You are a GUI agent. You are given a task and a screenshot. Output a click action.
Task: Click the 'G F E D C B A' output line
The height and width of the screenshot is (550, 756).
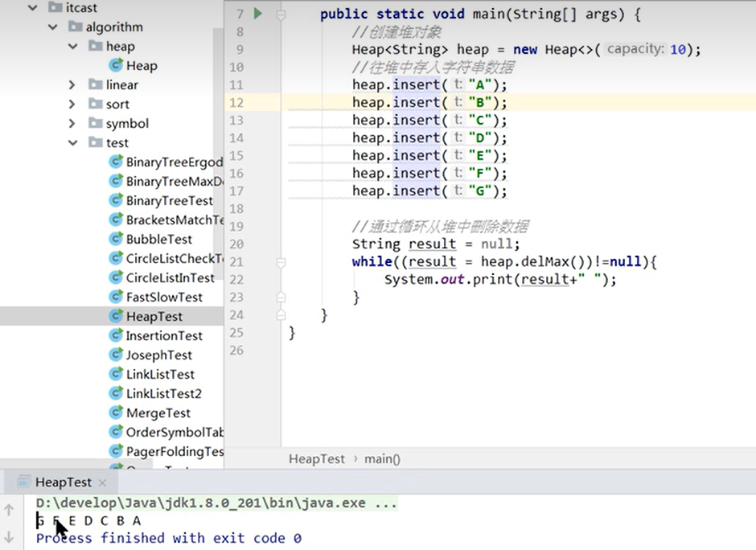pos(88,520)
